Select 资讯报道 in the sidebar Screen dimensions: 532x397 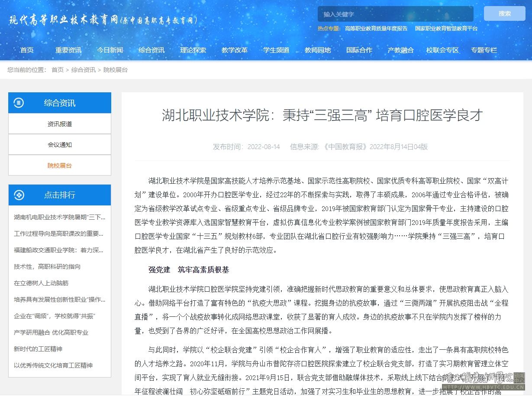coord(60,124)
